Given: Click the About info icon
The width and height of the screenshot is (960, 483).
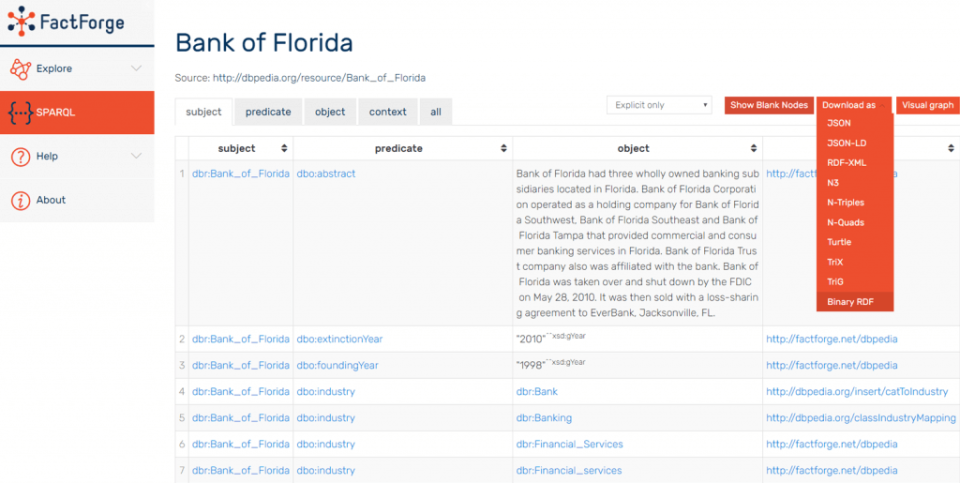Looking at the screenshot, I should pos(20,200).
